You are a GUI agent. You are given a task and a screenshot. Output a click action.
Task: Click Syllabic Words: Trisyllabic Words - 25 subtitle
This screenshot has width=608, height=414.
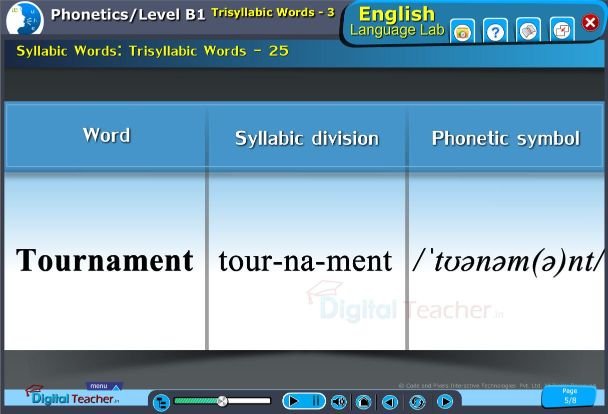(x=152, y=51)
